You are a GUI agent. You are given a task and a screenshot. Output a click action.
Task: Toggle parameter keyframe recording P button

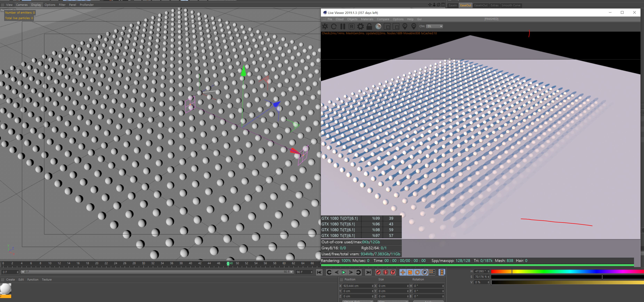click(425, 272)
